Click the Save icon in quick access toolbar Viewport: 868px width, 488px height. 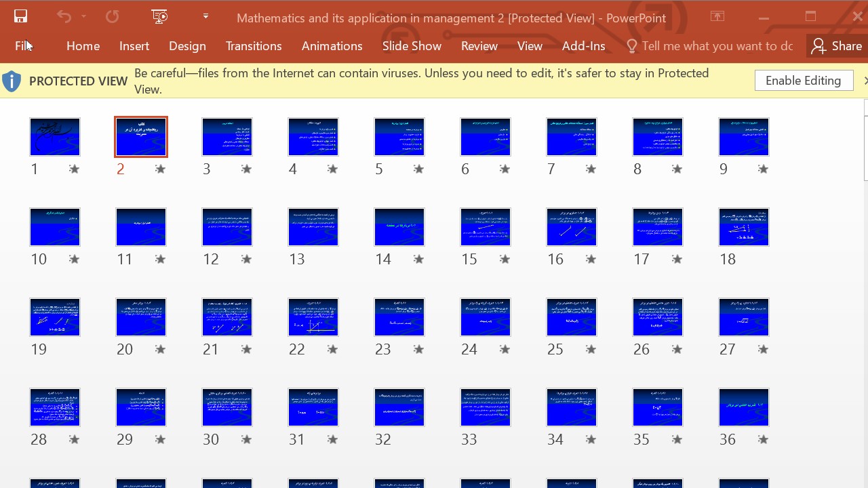pyautogui.click(x=20, y=17)
